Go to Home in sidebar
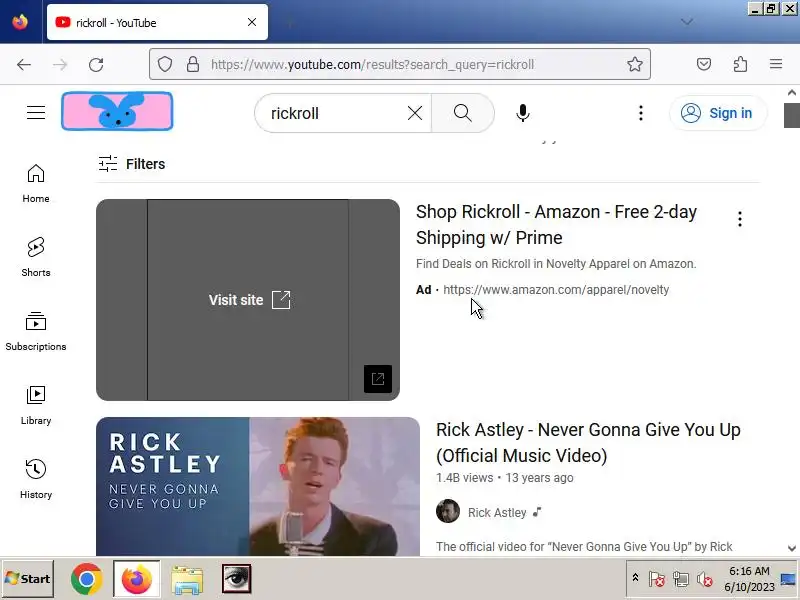This screenshot has height=600, width=800. click(x=36, y=184)
